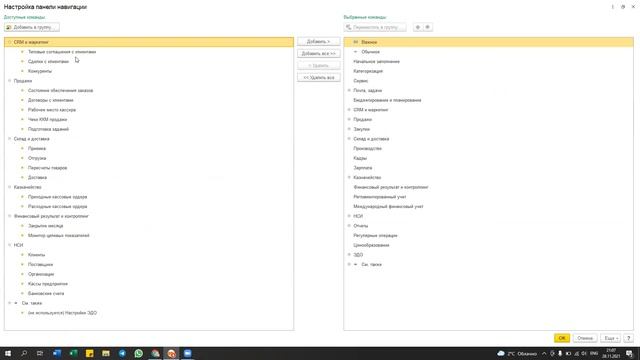Expand 'Закупки' in selected commands
640x360 pixels.
pos(349,129)
